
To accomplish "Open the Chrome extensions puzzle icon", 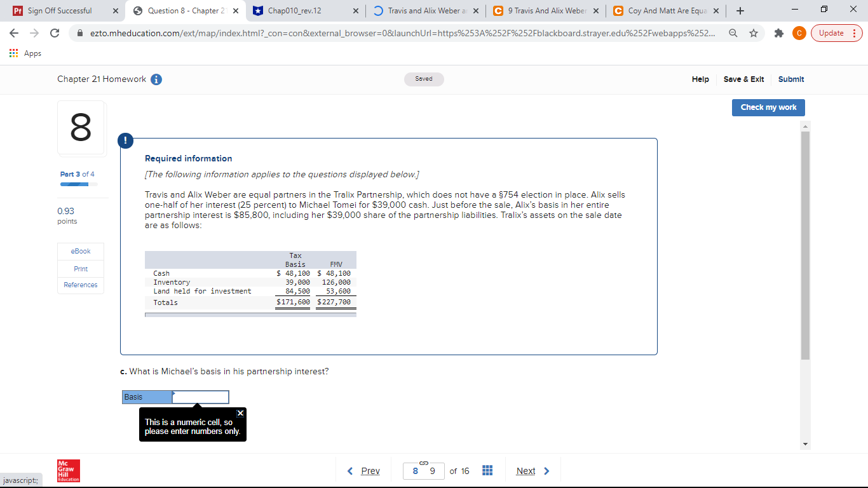I will point(778,33).
